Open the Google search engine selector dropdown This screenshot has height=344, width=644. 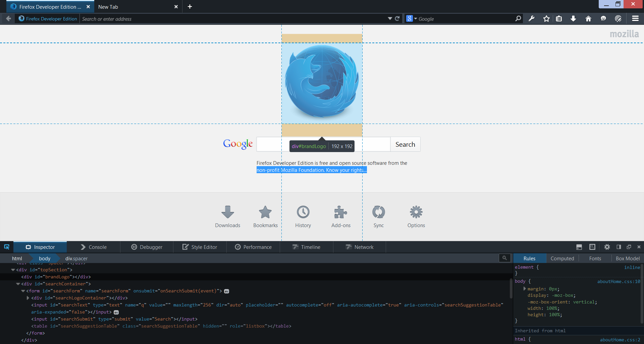click(411, 19)
